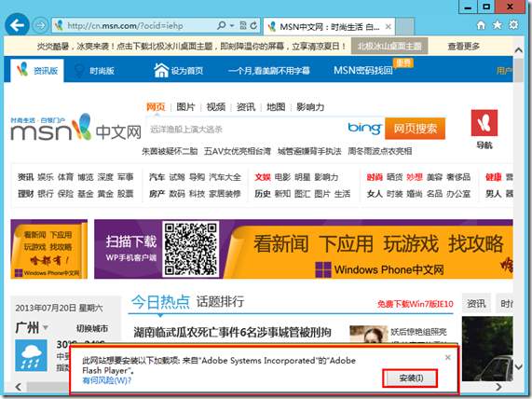
Task: Open the 有何风险(W)? link
Action: pos(106,380)
